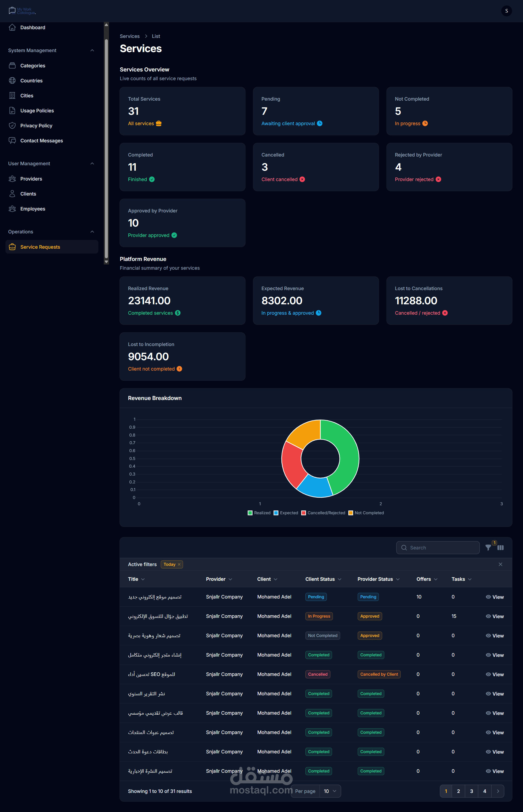Toggle Realized series in chart legend
This screenshot has height=812, width=523.
pyautogui.click(x=259, y=513)
